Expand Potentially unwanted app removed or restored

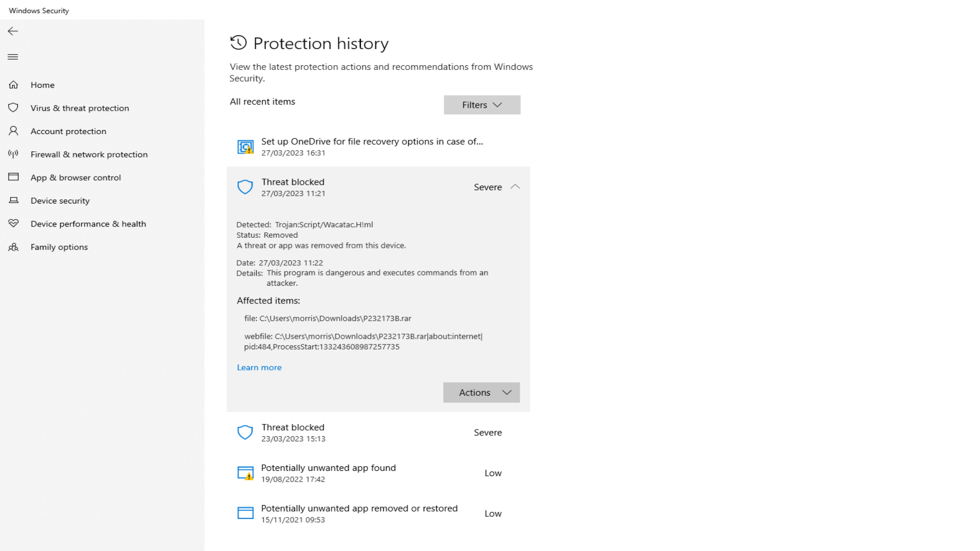coord(378,513)
